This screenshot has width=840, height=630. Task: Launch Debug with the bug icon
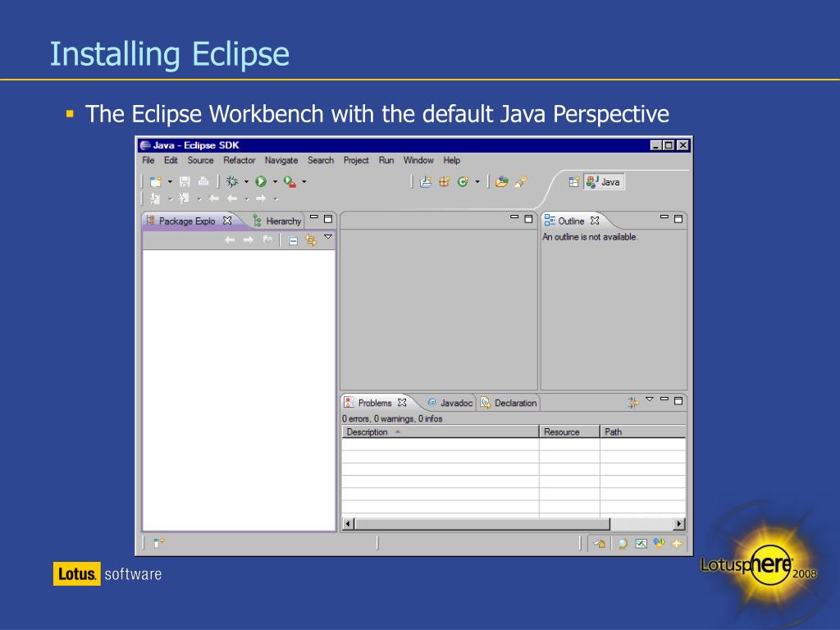coord(232,182)
